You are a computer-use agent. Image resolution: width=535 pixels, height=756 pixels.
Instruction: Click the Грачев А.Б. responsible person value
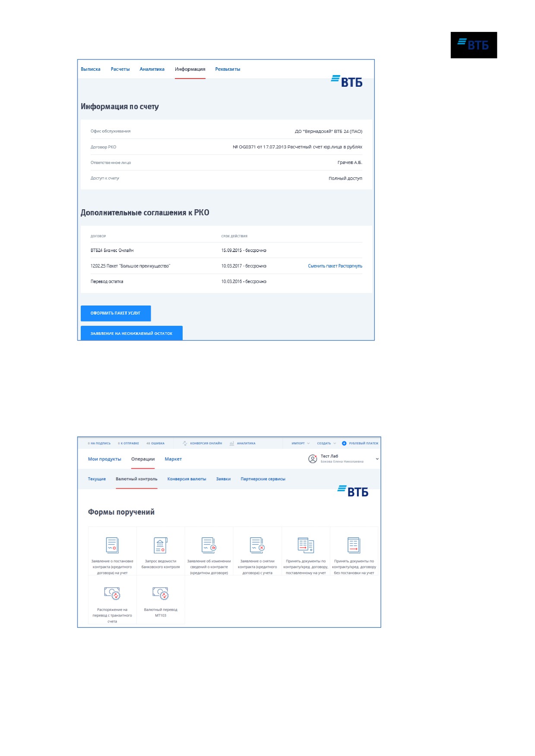click(350, 162)
